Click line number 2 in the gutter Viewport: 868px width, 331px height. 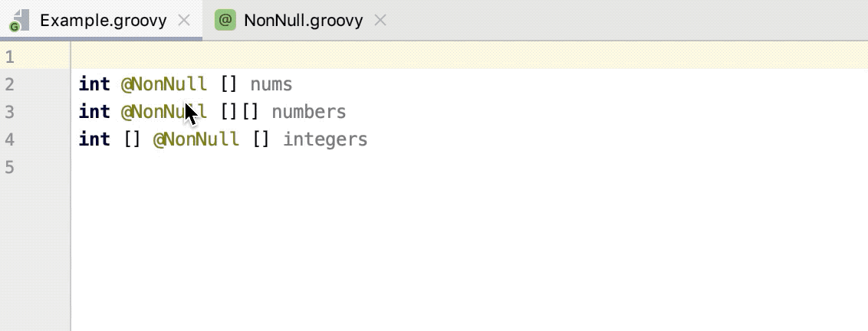click(x=9, y=84)
